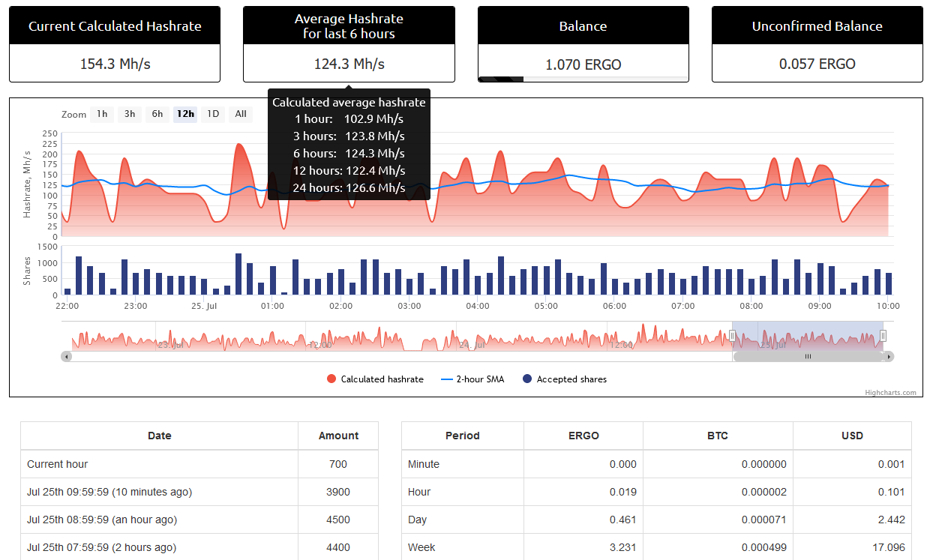Click the navigator scrollbar left arrow
930x560 pixels.
pos(67,357)
